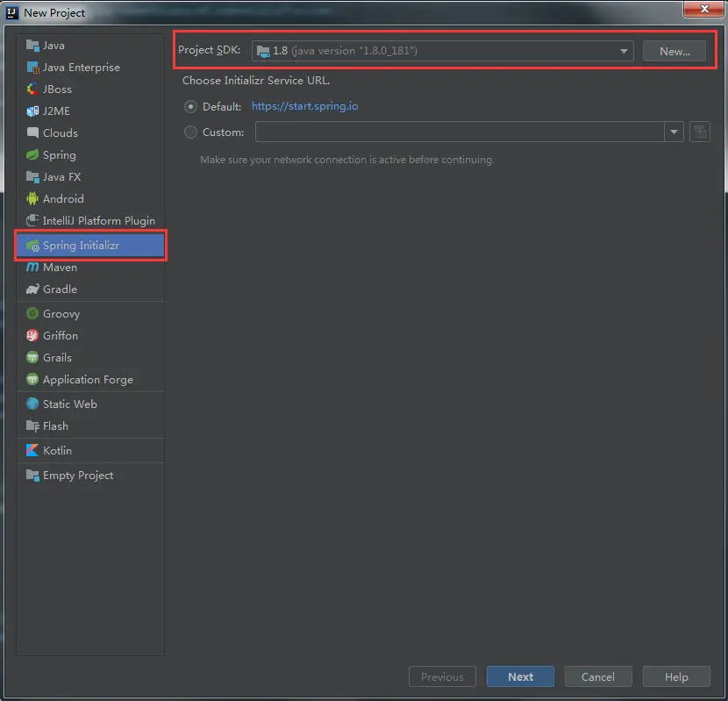
Task: Click the Flash folder icon
Action: tap(32, 426)
